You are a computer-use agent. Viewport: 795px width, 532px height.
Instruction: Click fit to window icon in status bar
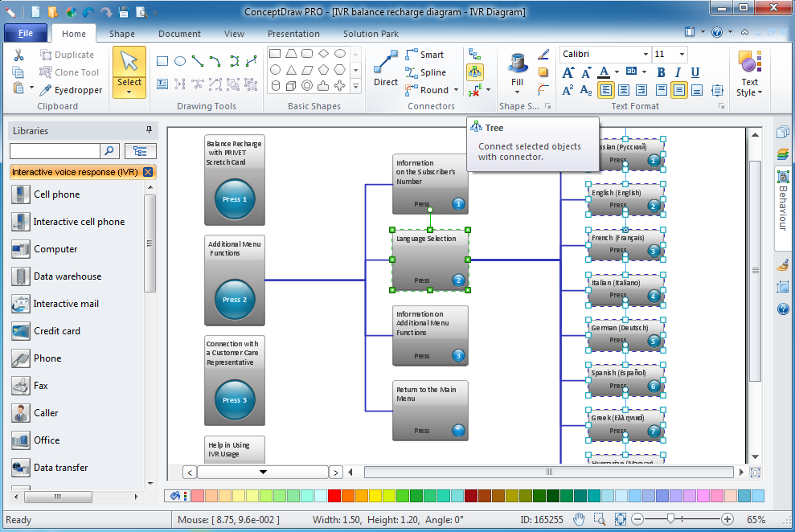coord(620,519)
